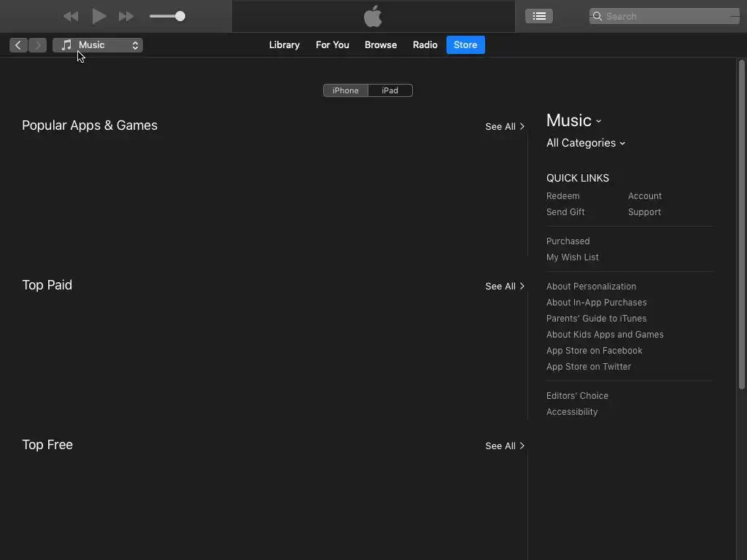Open the Send Gift quick link
The width and height of the screenshot is (747, 560).
(x=565, y=212)
